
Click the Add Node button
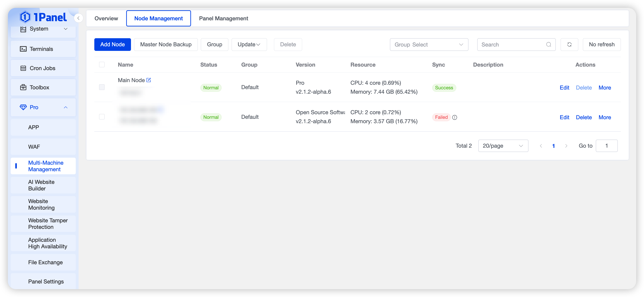click(112, 45)
